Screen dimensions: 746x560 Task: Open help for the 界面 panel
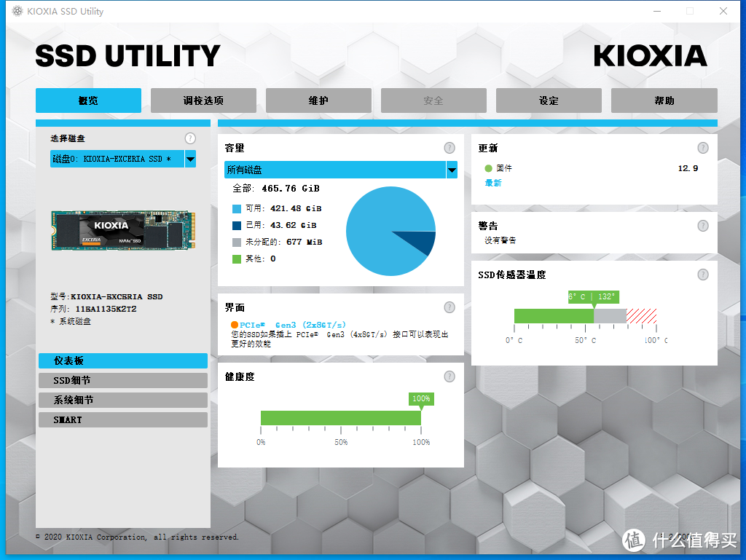click(x=449, y=307)
